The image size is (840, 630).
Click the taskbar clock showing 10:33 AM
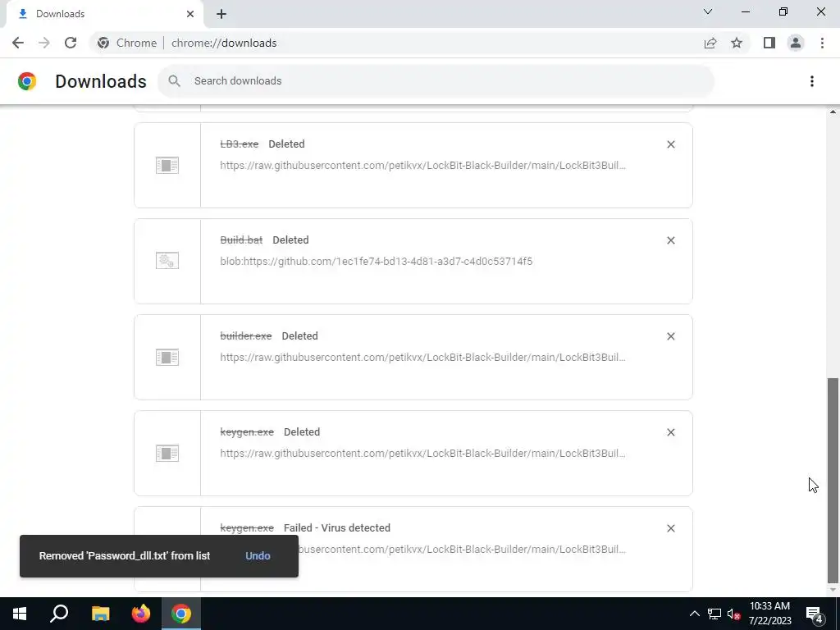[x=769, y=614]
